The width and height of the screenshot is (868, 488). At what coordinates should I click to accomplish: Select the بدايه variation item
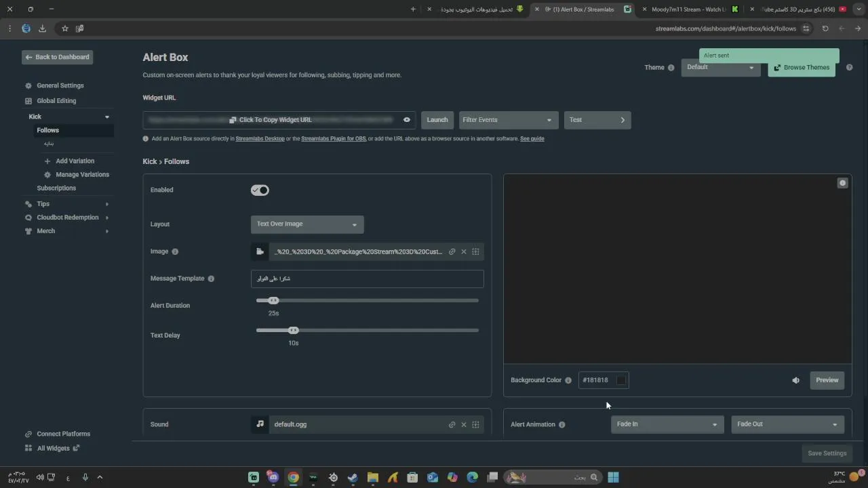(49, 144)
